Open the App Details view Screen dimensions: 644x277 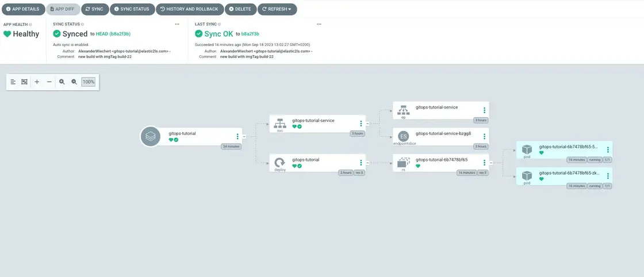click(x=22, y=9)
